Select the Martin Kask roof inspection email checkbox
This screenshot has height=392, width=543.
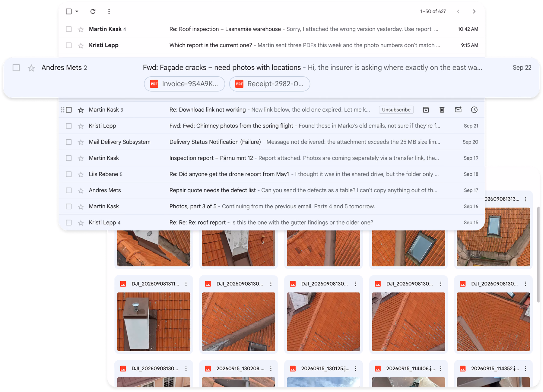69,29
